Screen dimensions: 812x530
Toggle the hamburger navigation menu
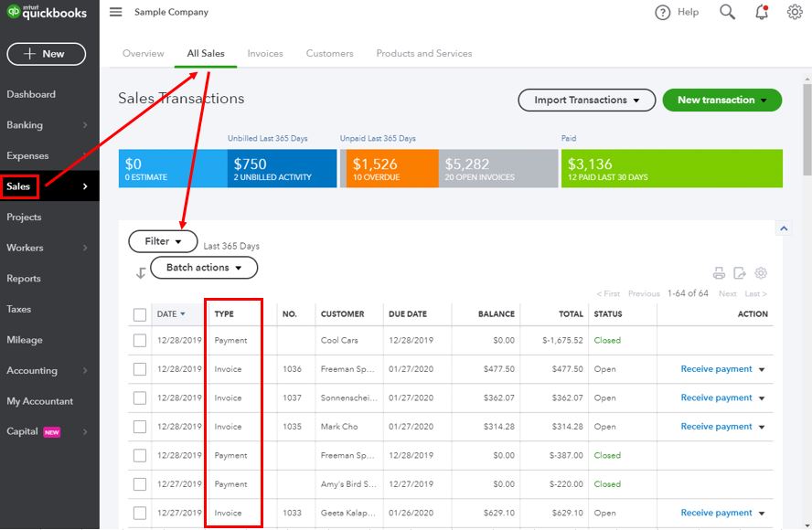(116, 12)
